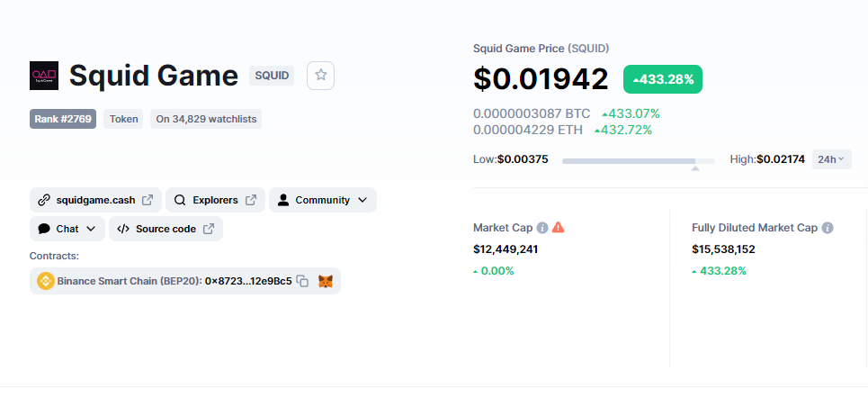The height and width of the screenshot is (398, 868).
Task: Open the Explorers link
Action: pos(215,200)
